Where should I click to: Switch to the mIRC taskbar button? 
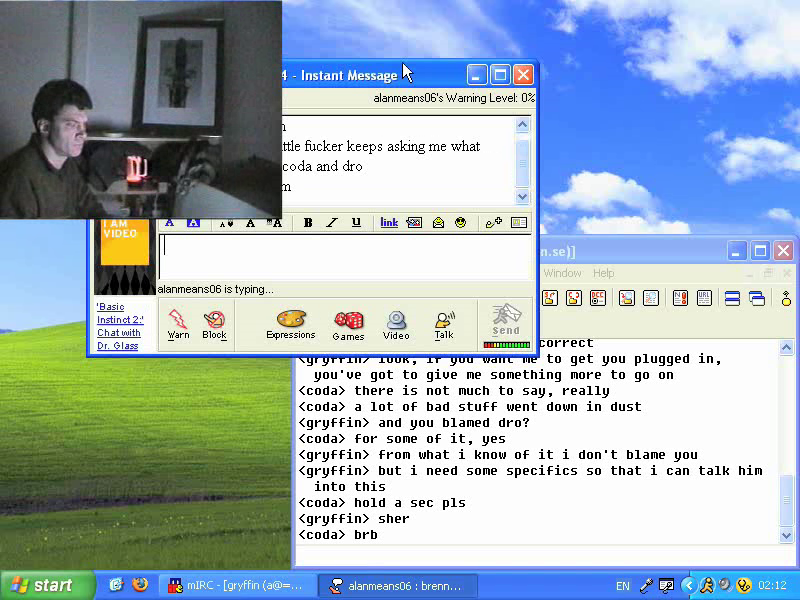[236, 586]
